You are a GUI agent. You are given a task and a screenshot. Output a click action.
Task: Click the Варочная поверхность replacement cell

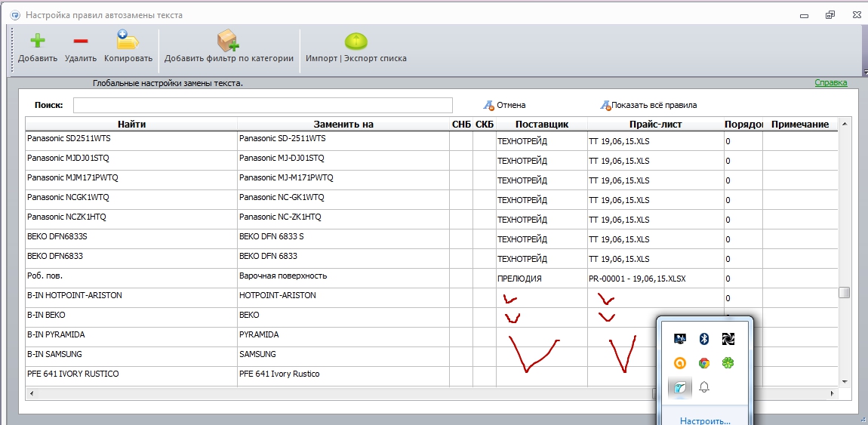pyautogui.click(x=343, y=278)
